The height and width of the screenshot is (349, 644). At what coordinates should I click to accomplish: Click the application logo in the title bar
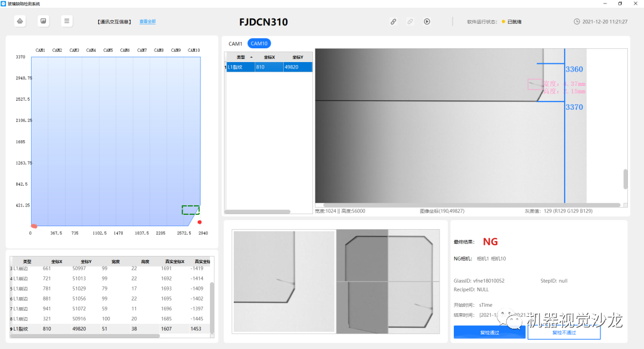coord(4,4)
